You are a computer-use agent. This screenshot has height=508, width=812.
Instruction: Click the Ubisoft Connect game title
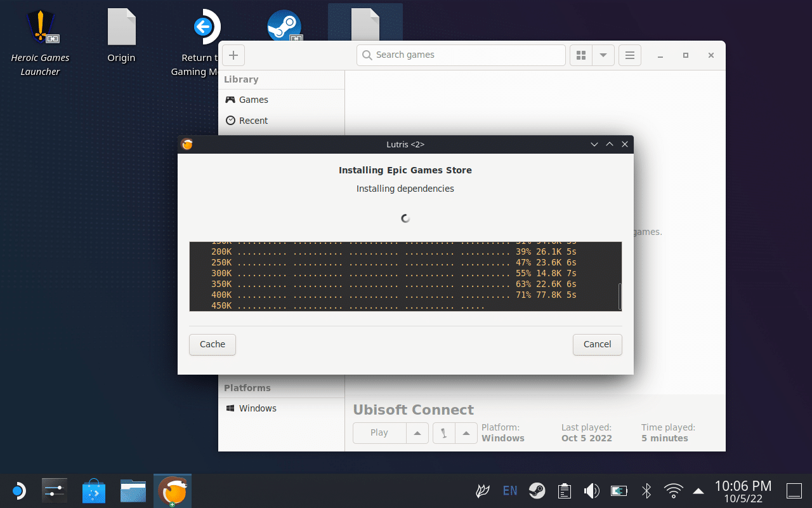[x=414, y=410]
